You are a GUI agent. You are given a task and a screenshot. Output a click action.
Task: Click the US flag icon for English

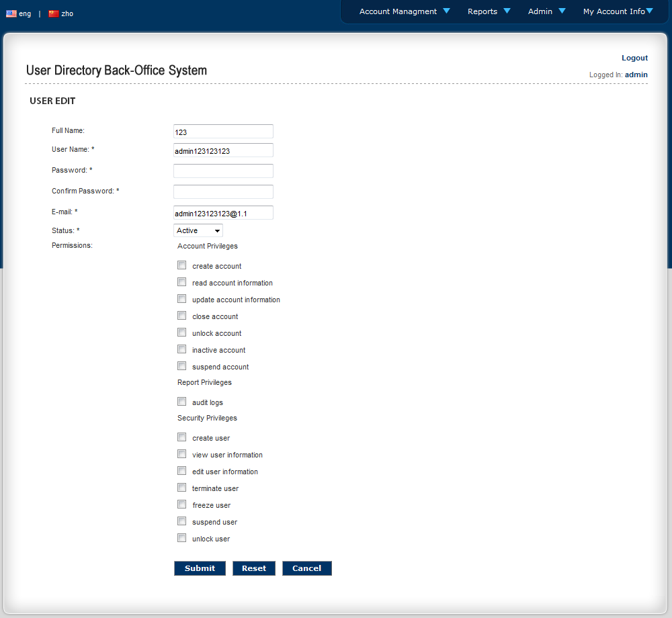[11, 13]
